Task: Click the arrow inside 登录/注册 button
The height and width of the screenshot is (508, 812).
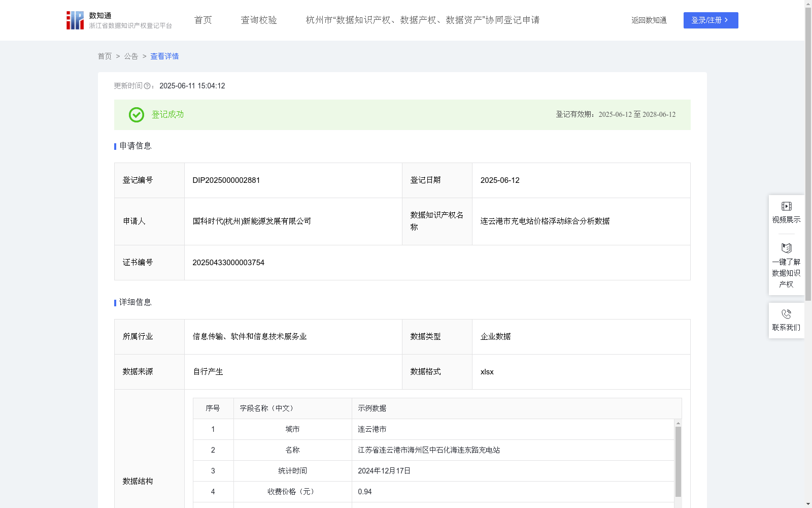Action: tap(727, 20)
